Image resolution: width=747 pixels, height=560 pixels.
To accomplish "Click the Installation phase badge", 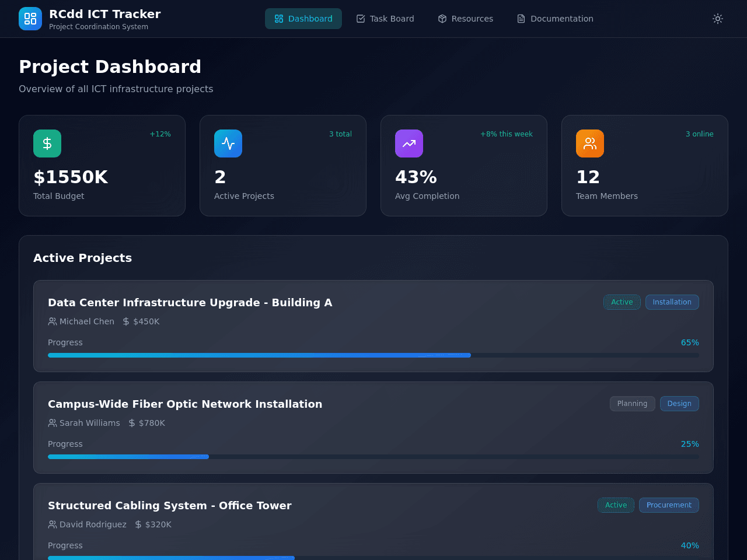I will point(672,302).
